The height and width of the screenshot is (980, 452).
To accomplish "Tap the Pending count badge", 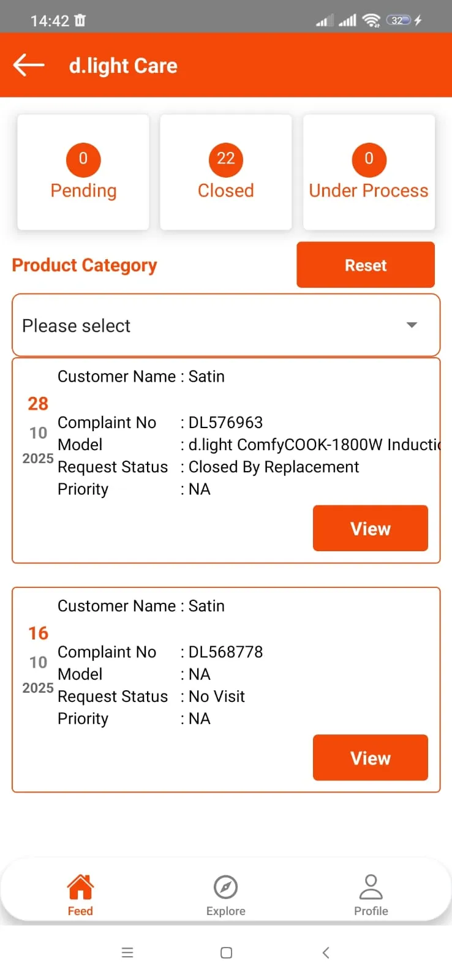I will 83,159.
